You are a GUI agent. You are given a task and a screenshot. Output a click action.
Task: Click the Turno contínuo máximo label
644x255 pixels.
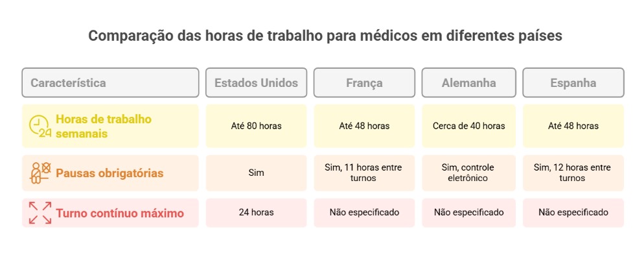point(120,213)
